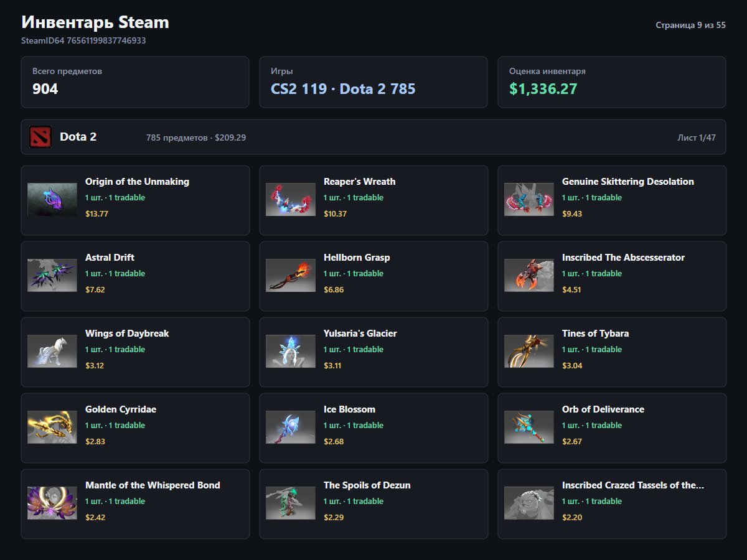This screenshot has height=560, width=747.
Task: Select the $2.20 price value
Action: click(572, 517)
